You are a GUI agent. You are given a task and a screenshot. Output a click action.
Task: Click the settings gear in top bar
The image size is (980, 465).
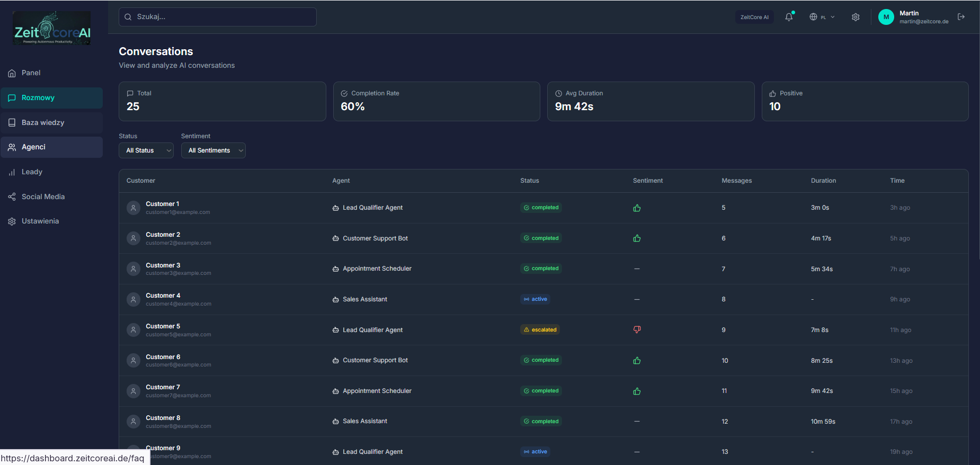[856, 17]
